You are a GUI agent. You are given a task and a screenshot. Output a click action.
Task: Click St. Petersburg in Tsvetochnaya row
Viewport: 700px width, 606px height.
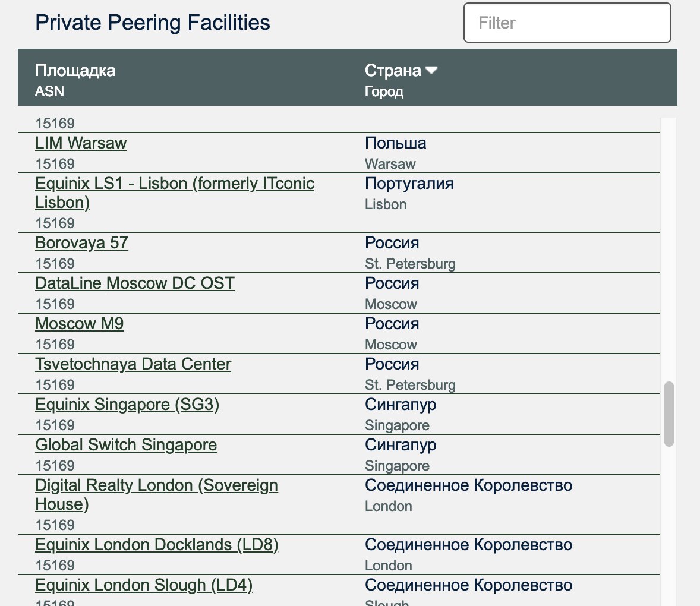410,384
